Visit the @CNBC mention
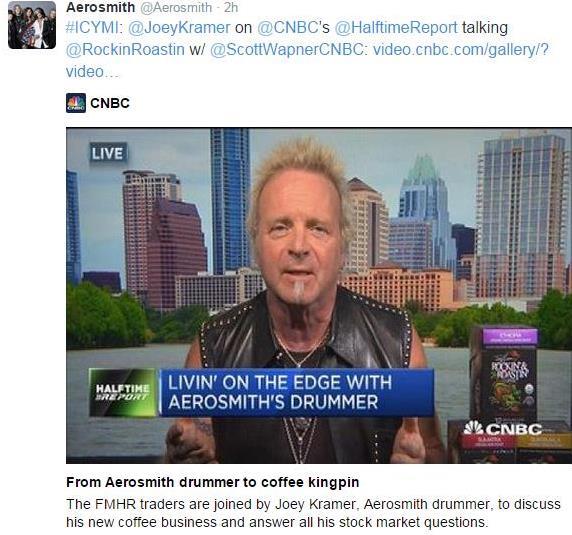 (x=288, y=28)
